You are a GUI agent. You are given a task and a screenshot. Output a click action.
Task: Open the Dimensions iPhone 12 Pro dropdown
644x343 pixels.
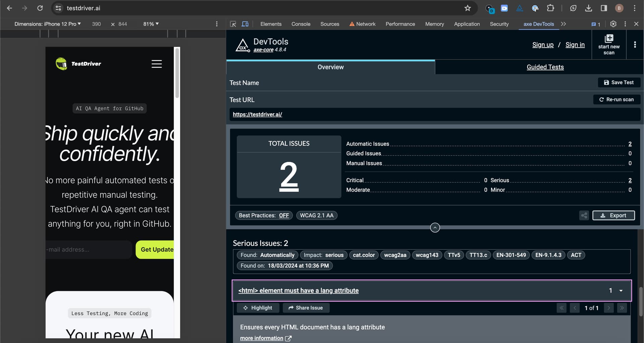click(48, 24)
